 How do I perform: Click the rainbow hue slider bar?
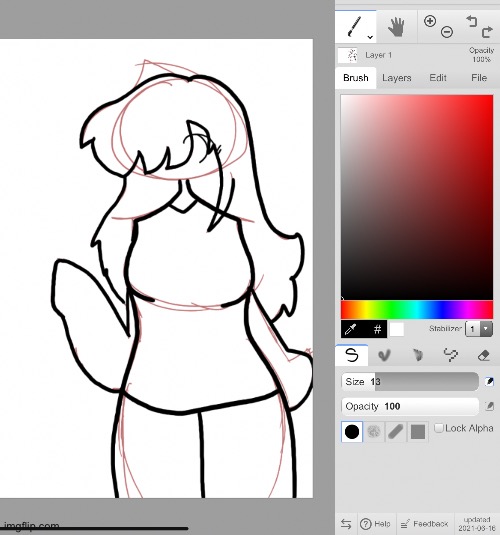click(417, 310)
